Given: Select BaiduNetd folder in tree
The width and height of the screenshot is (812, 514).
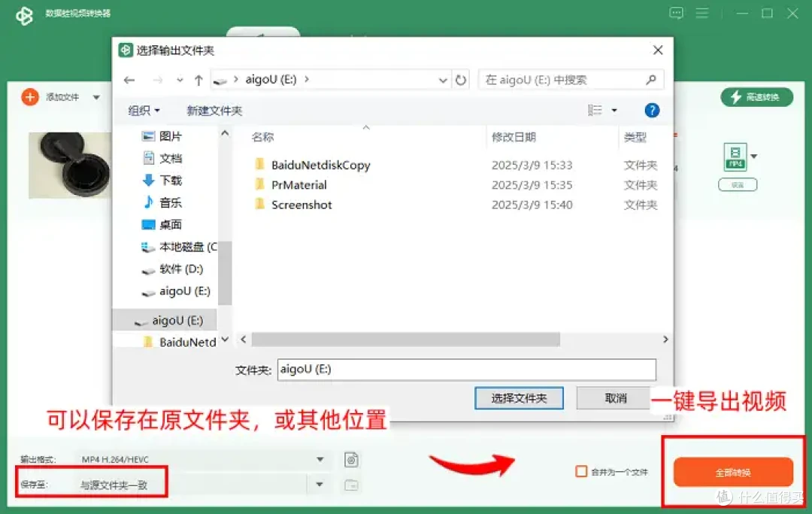Looking at the screenshot, I should 179,342.
